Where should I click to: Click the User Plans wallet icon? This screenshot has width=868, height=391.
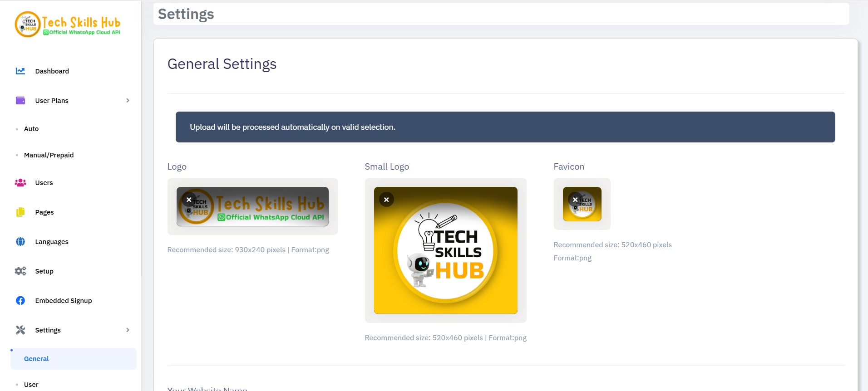pos(20,101)
